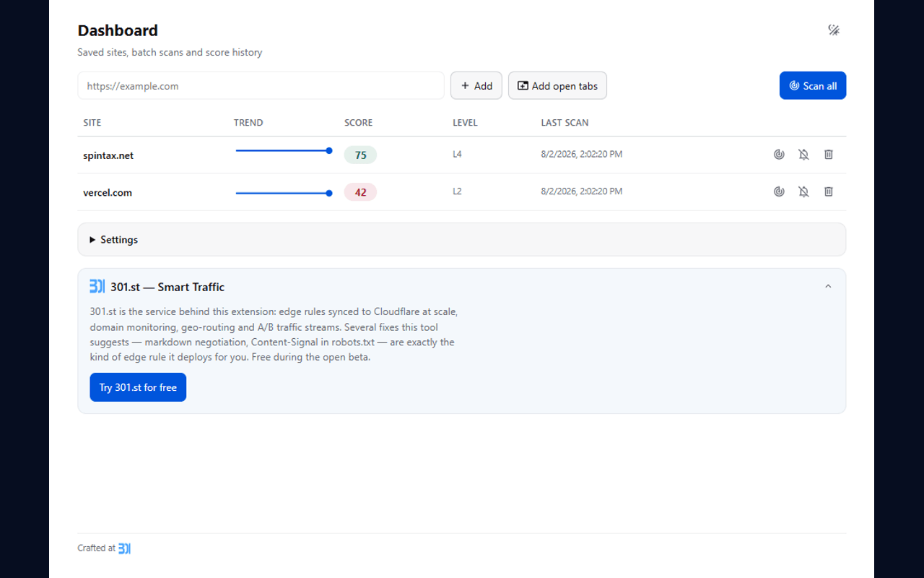Toggle the muted bell for spintax.net

click(803, 155)
